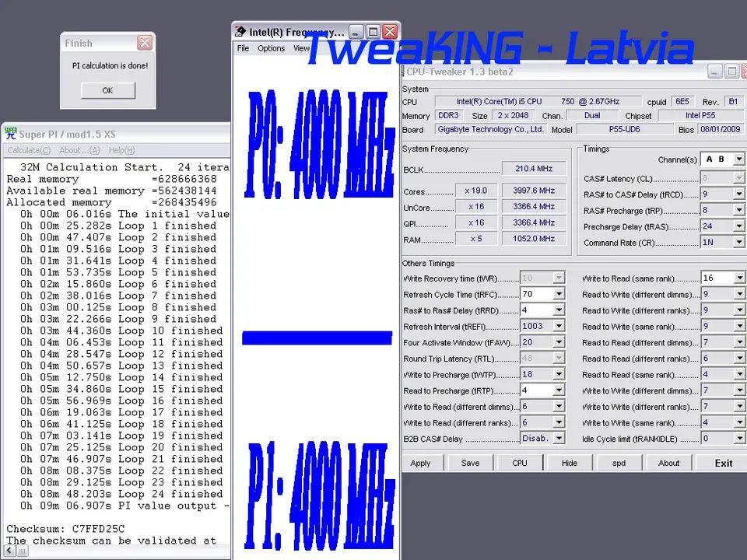
Task: Click Save in CPU-Tweaker
Action: pos(470,463)
